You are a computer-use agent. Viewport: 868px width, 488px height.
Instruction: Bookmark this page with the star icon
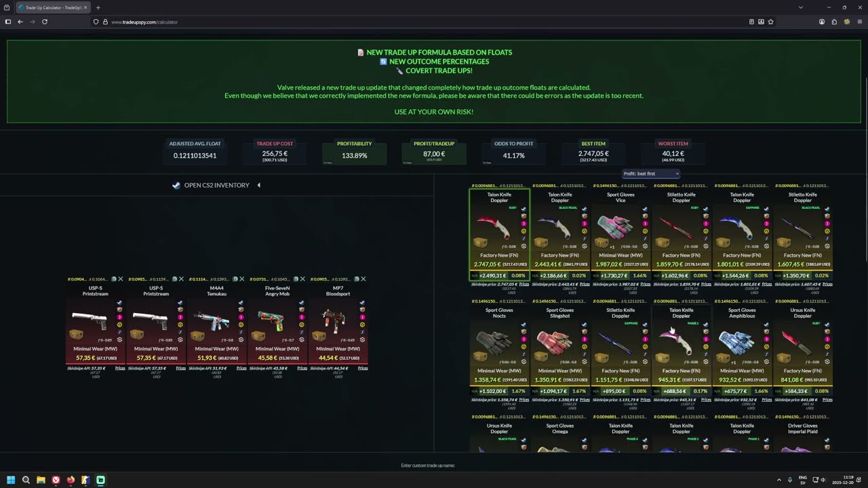[x=771, y=22]
